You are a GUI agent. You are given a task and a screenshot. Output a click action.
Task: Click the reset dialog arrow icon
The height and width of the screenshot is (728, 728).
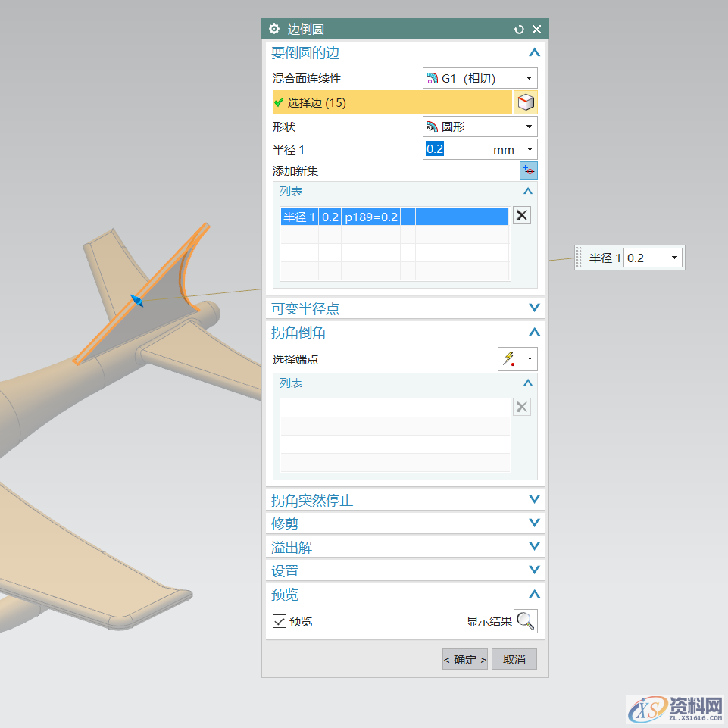(519, 29)
